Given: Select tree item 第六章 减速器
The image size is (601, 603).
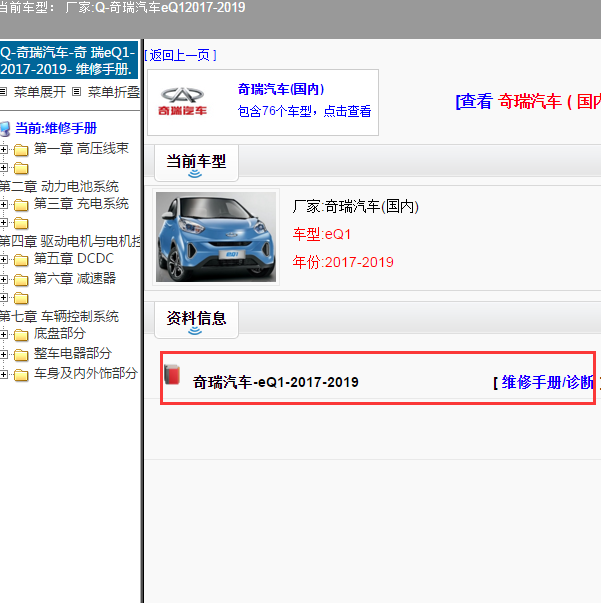Looking at the screenshot, I should (75, 278).
